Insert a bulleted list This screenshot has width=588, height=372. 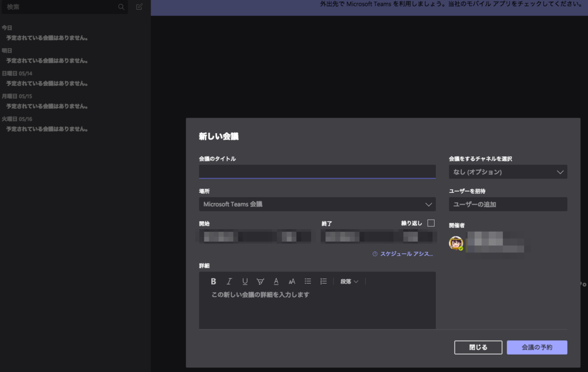click(x=308, y=281)
